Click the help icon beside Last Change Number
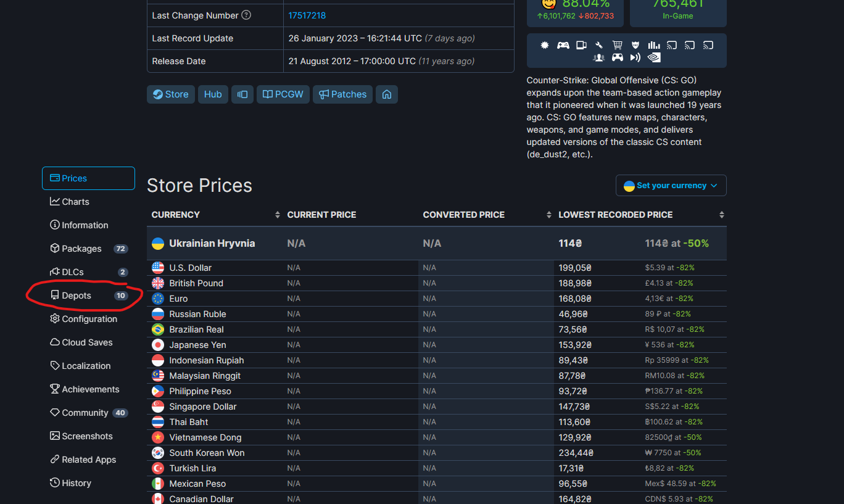 [246, 15]
